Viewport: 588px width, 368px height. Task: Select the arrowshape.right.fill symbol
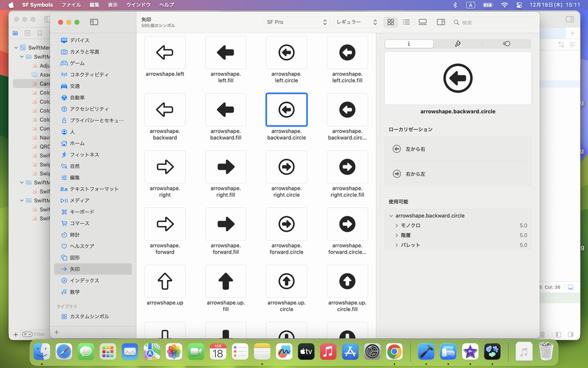pyautogui.click(x=226, y=167)
